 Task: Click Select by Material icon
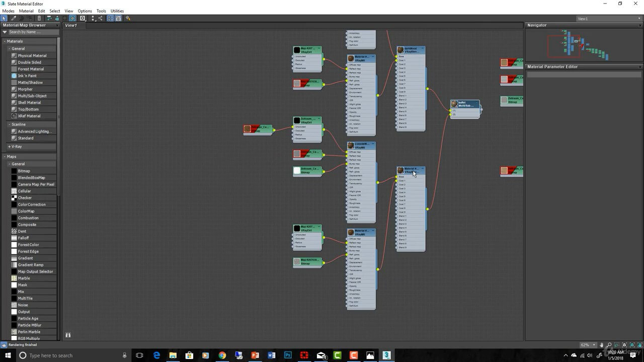128,18
